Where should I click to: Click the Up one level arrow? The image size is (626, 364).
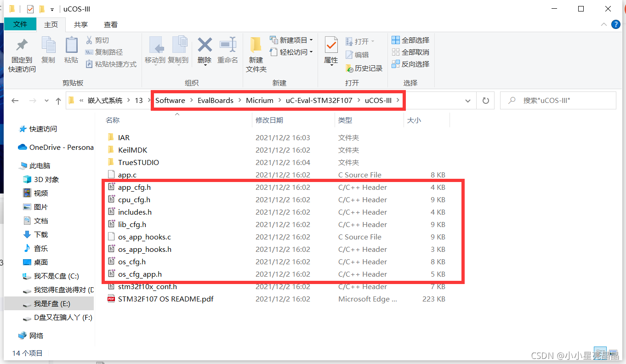pos(58,101)
